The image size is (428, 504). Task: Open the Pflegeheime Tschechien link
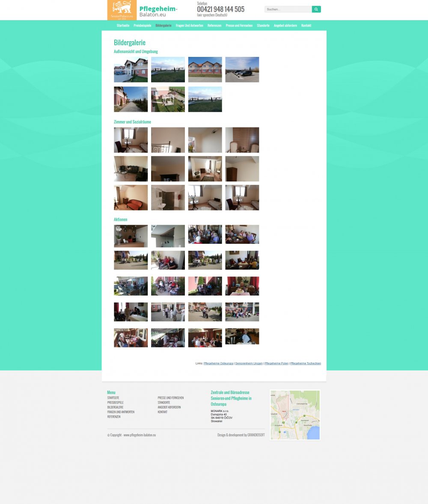(306, 364)
